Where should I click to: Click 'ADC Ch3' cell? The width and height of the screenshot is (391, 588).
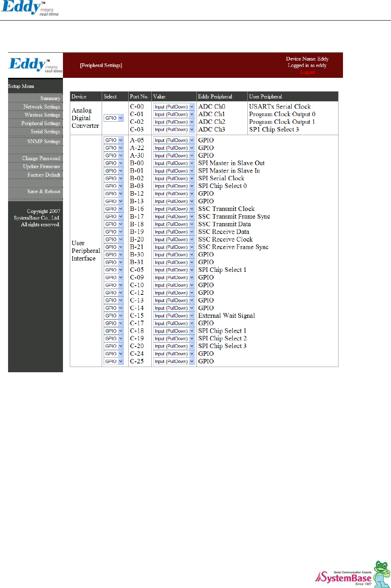point(211,129)
